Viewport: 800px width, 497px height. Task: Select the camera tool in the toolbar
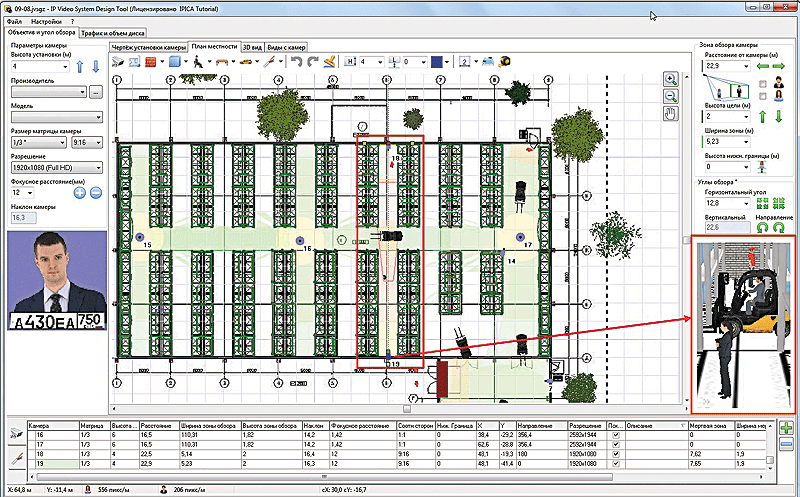119,62
